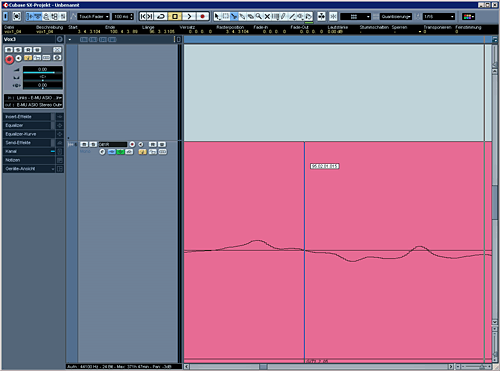Start playback with Play button
The height and width of the screenshot is (371, 500).
189,16
